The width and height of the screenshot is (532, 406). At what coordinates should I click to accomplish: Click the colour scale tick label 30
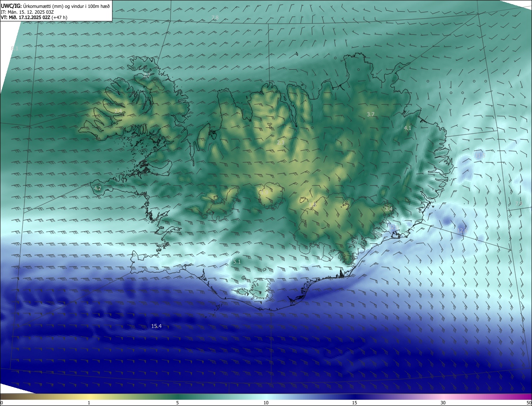(443, 403)
